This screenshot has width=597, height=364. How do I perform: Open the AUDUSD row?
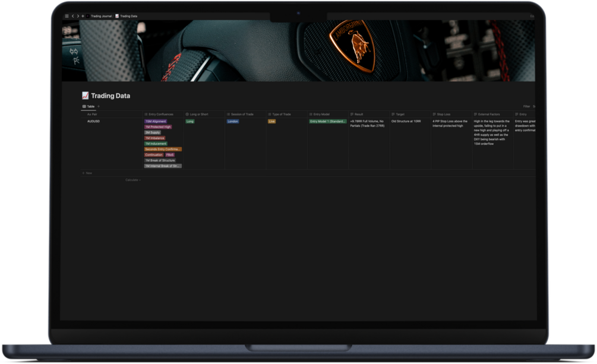(94, 121)
